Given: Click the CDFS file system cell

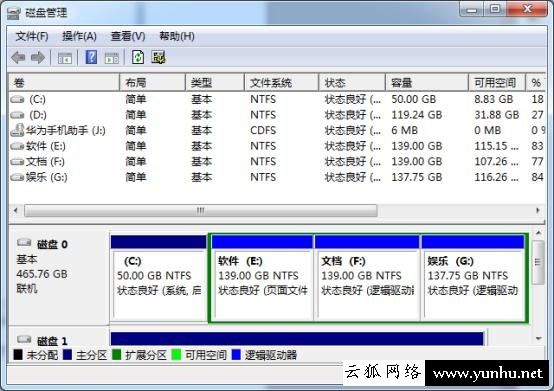Looking at the screenshot, I should click(263, 130).
